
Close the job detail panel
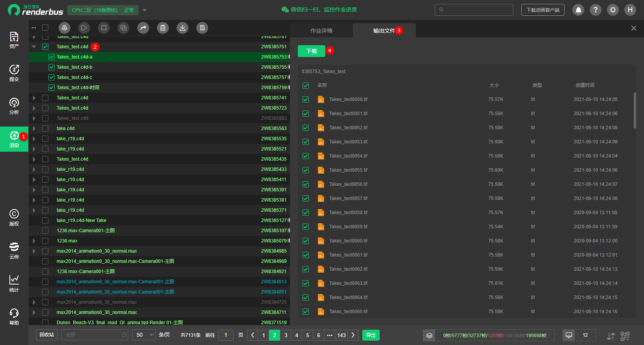click(634, 28)
